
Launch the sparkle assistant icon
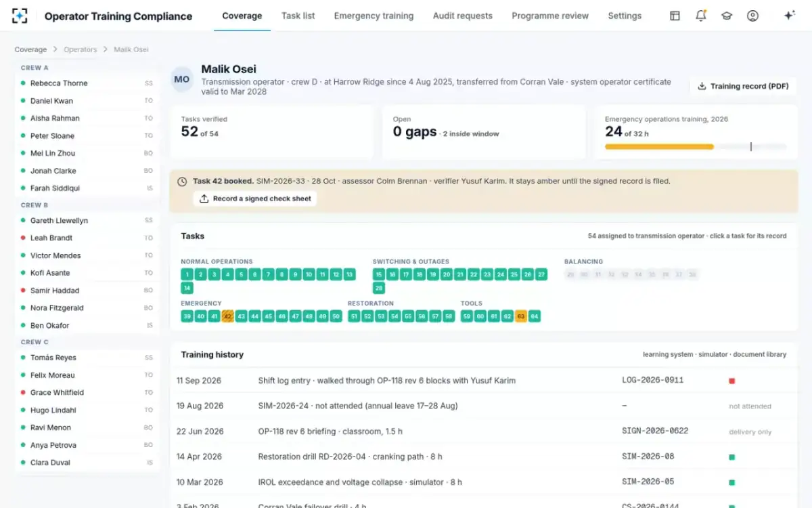pos(789,16)
